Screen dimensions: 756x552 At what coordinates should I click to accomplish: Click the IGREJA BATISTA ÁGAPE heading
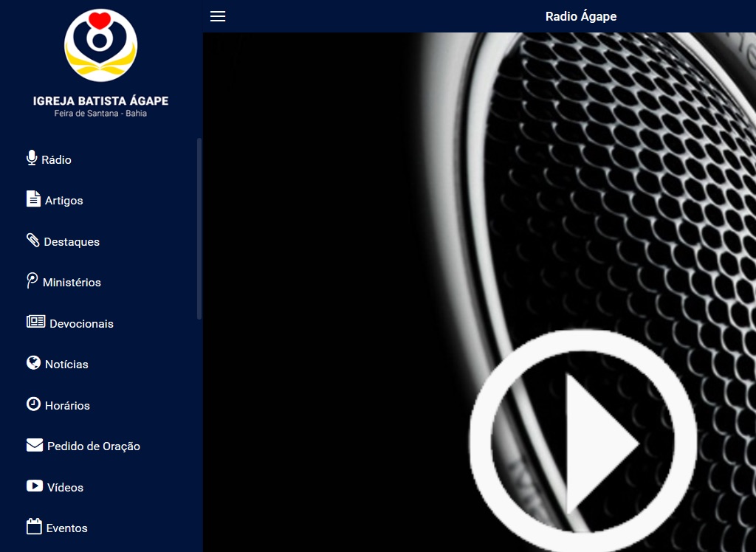[x=100, y=101]
